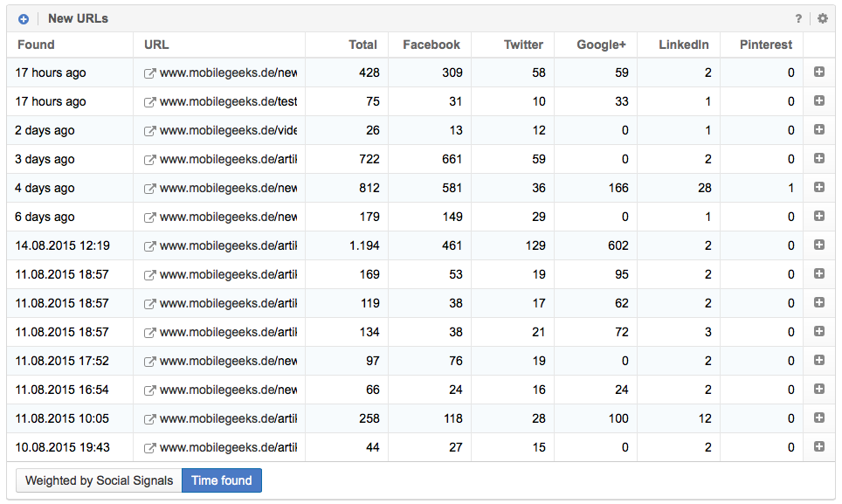842x504 pixels.
Task: Expand the row with 428 total signals
Action: (818, 73)
